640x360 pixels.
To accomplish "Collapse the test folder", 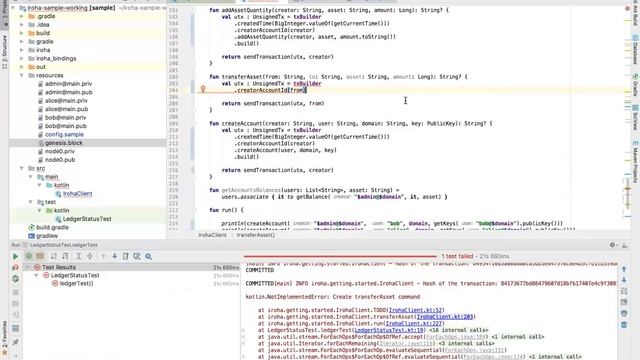I will (31, 202).
